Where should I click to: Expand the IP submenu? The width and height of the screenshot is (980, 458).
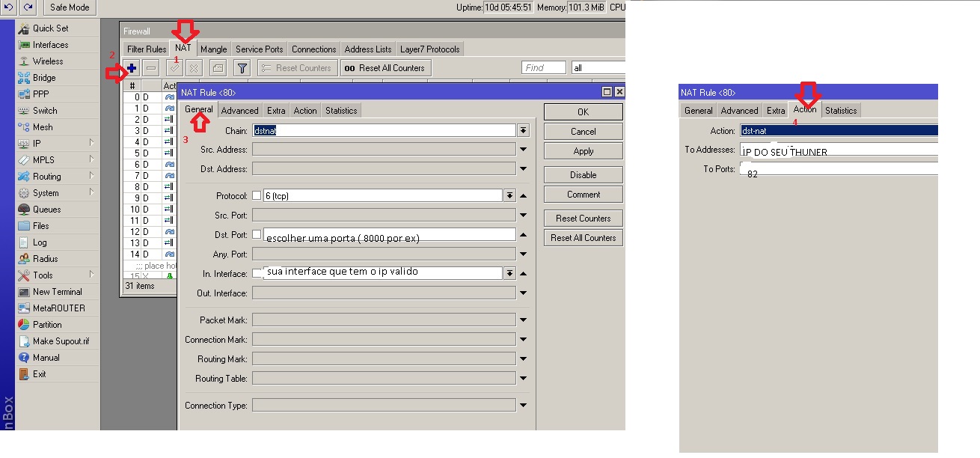coord(58,143)
